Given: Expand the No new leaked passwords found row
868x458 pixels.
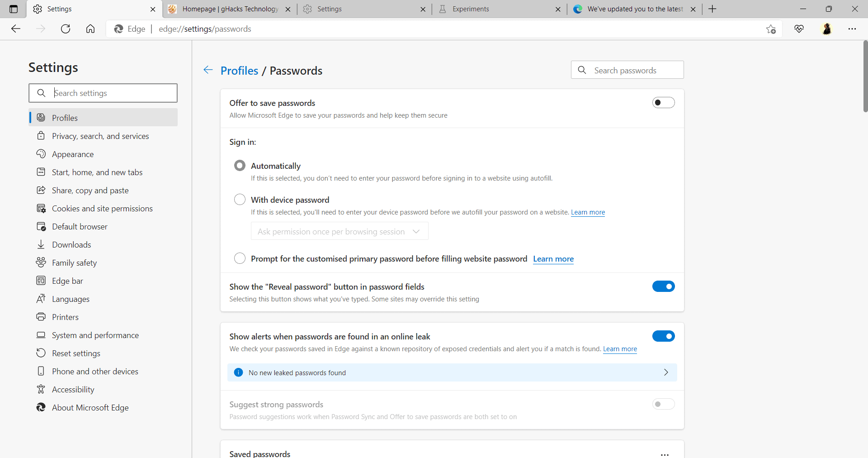Looking at the screenshot, I should (x=665, y=372).
